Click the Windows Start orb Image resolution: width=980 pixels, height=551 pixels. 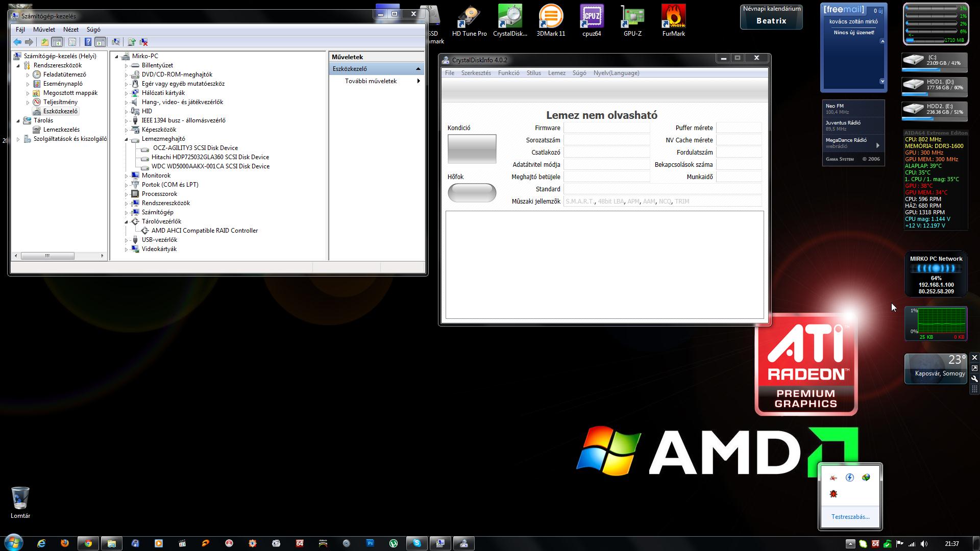coord(14,542)
